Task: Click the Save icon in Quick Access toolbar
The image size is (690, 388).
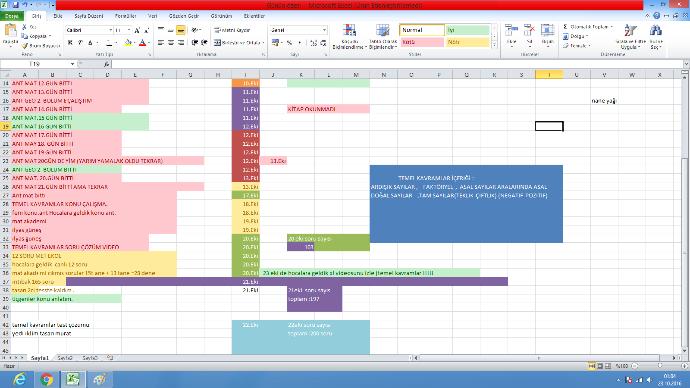Action: 16,5
